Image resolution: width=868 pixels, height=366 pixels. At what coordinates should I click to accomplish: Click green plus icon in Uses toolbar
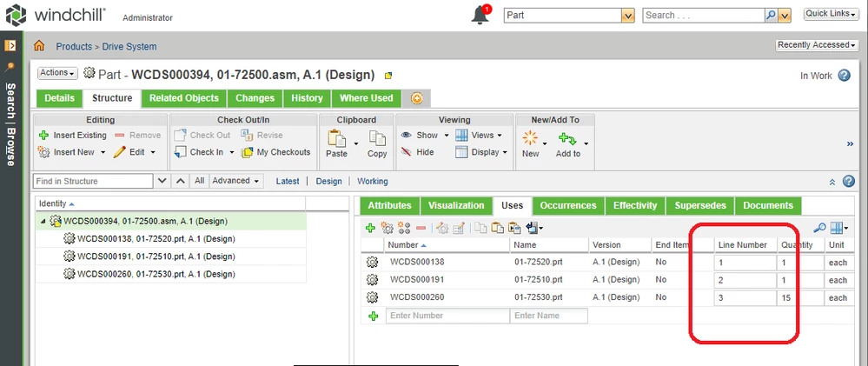[x=370, y=228]
